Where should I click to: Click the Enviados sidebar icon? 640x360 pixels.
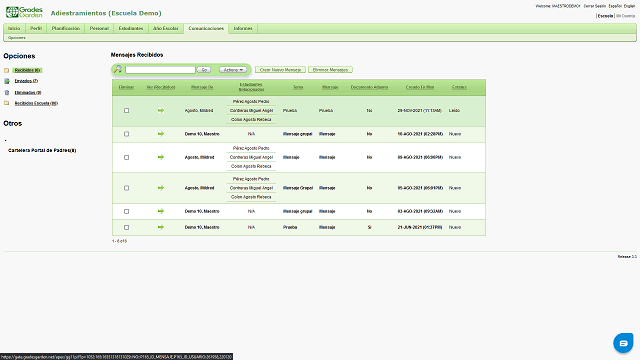point(7,81)
